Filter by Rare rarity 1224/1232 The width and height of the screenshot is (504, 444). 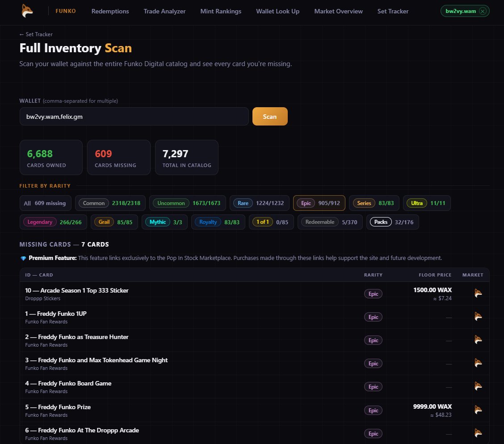(x=260, y=203)
